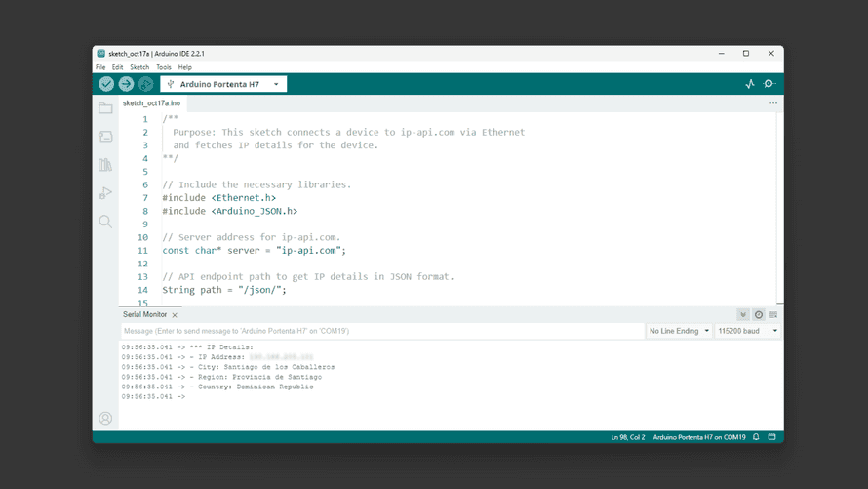The image size is (868, 489).
Task: Click the serial message input field
Action: pyautogui.click(x=380, y=331)
